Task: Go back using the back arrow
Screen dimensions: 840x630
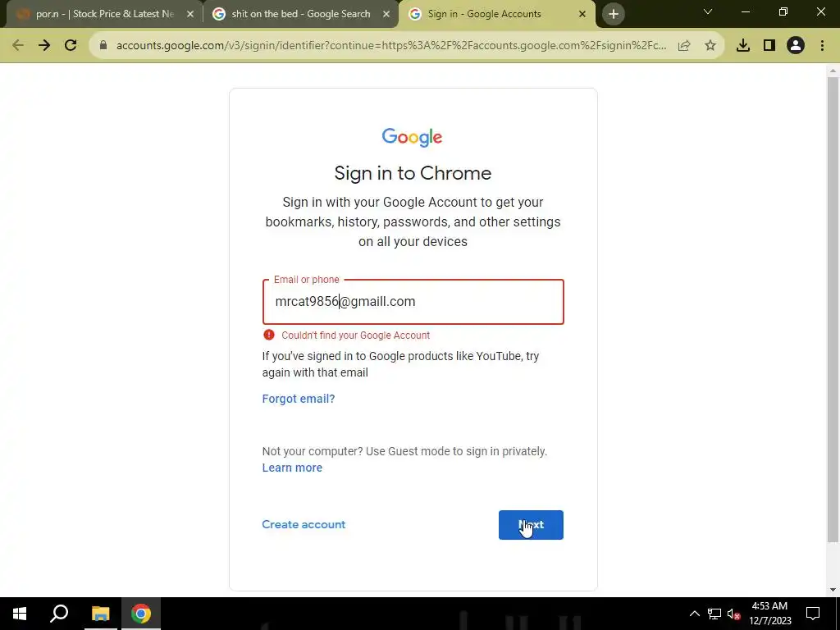Action: point(18,46)
